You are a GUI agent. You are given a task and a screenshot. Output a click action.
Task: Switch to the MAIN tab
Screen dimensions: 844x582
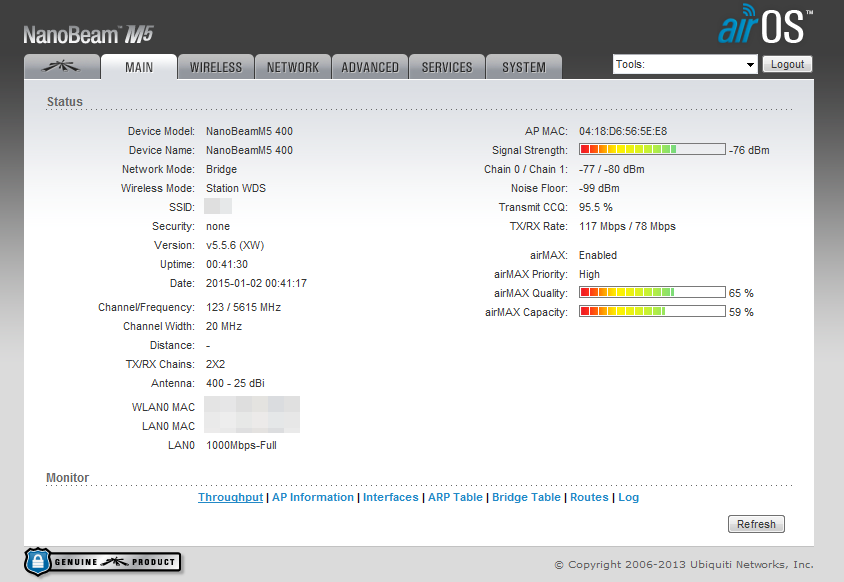click(139, 67)
